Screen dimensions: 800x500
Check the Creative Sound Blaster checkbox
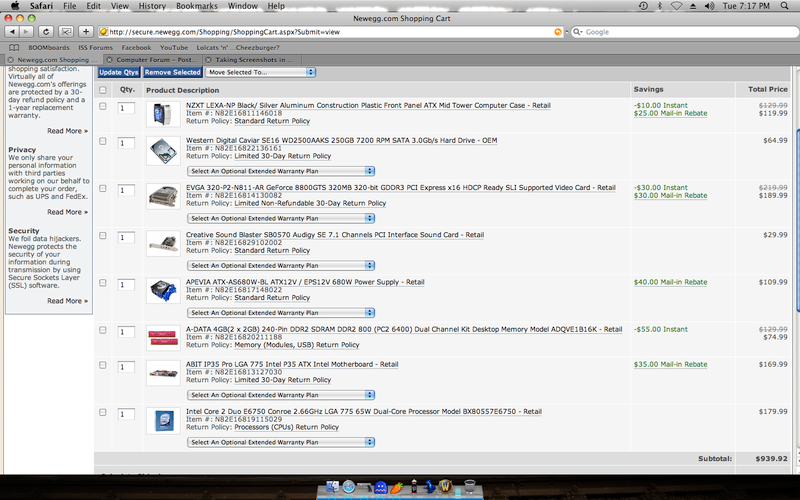click(103, 236)
